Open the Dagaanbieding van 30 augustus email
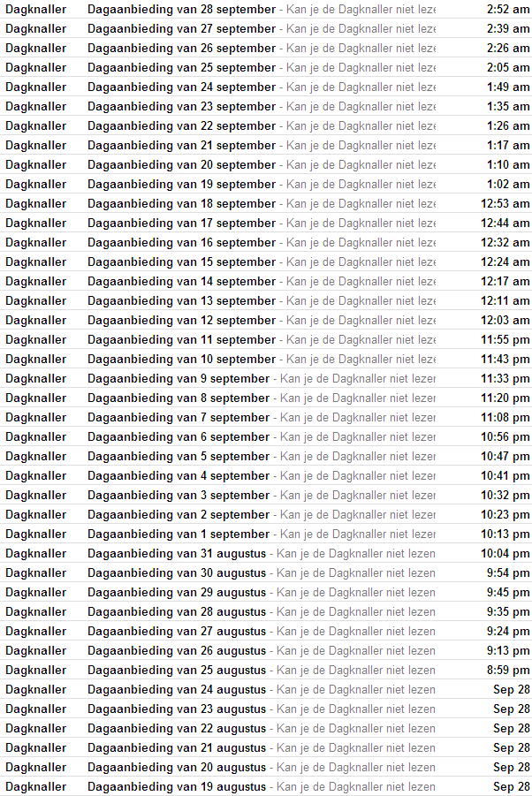 [x=266, y=572]
